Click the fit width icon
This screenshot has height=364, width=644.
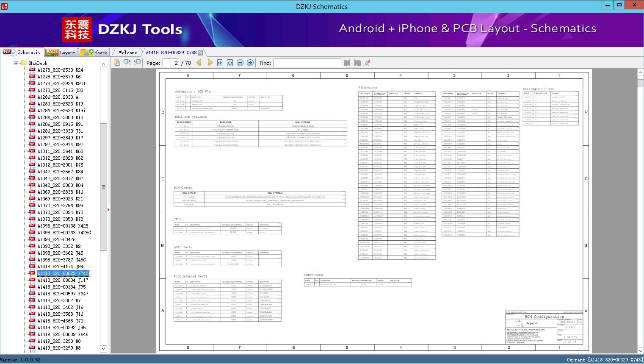pos(220,63)
